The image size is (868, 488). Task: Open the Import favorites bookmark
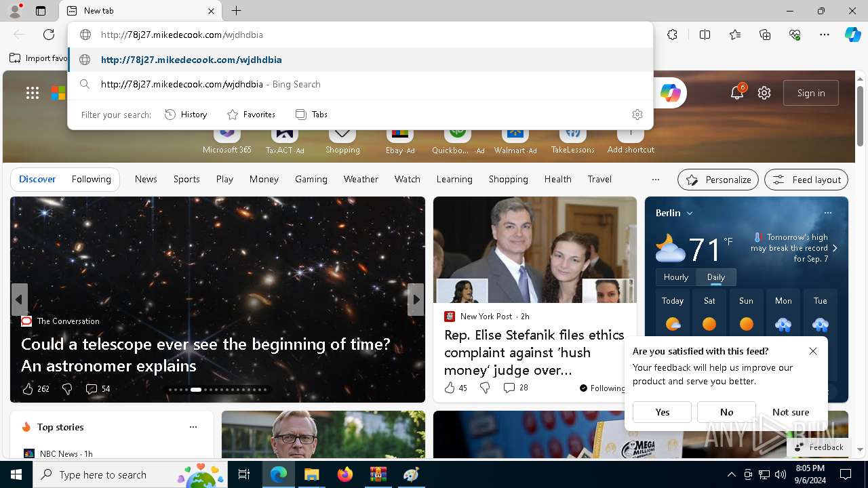click(x=39, y=58)
